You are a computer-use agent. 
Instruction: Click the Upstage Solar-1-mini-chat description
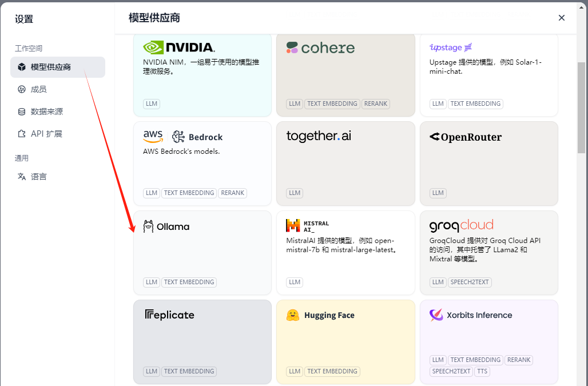[x=485, y=67]
